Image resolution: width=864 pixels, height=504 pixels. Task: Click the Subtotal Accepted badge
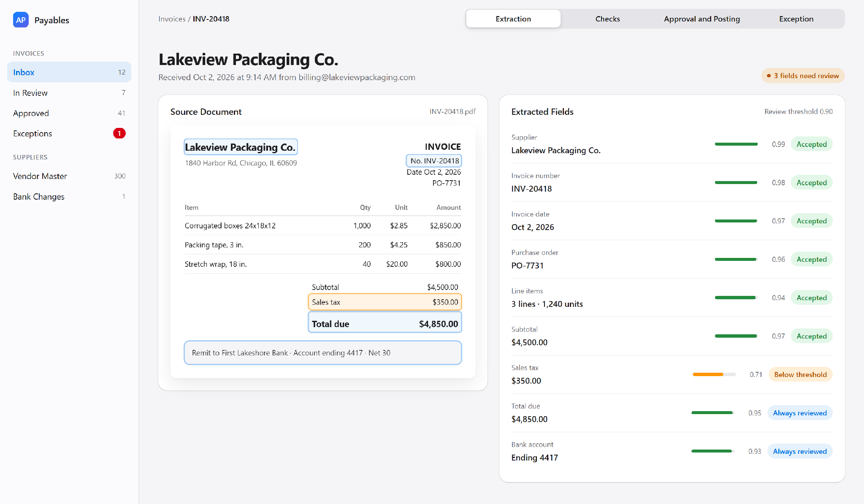pos(811,336)
